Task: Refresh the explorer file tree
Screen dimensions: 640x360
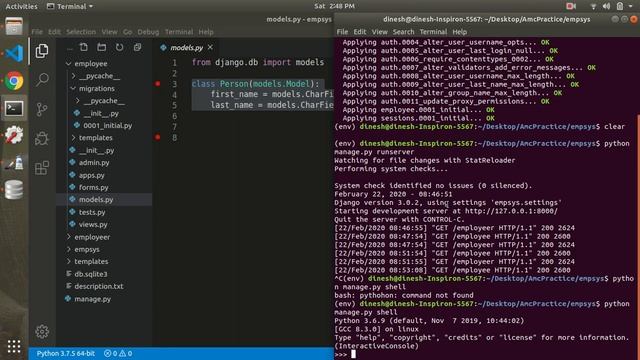Action: pyautogui.click(x=119, y=47)
